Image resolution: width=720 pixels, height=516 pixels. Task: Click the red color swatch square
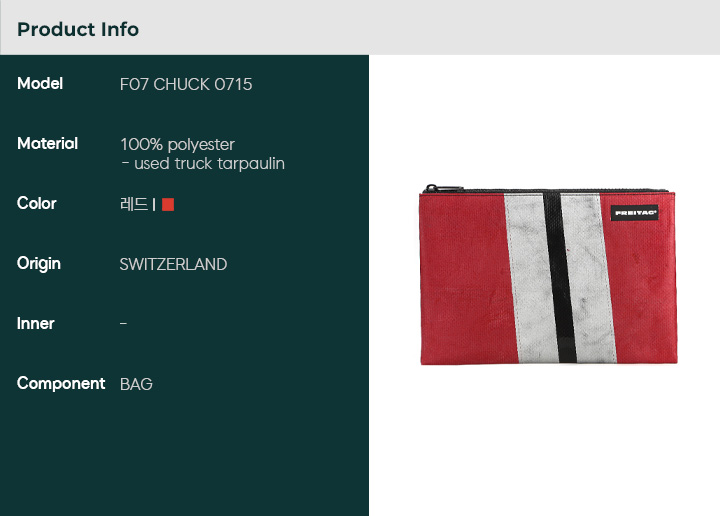[168, 204]
